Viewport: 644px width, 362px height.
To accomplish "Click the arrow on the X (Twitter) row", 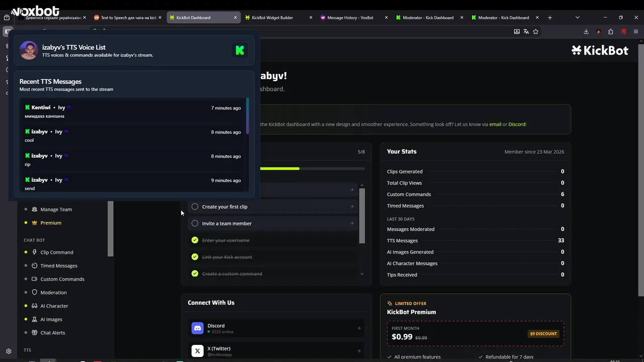I will pos(359,351).
